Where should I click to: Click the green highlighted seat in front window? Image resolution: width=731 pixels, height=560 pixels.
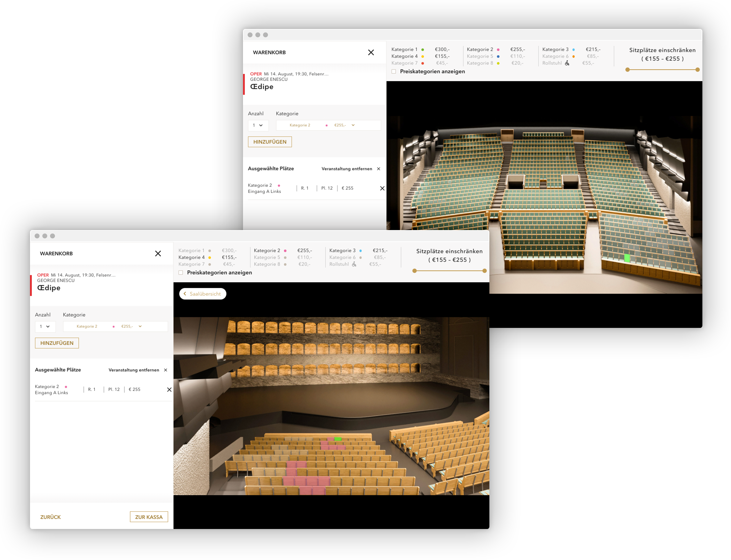click(338, 439)
